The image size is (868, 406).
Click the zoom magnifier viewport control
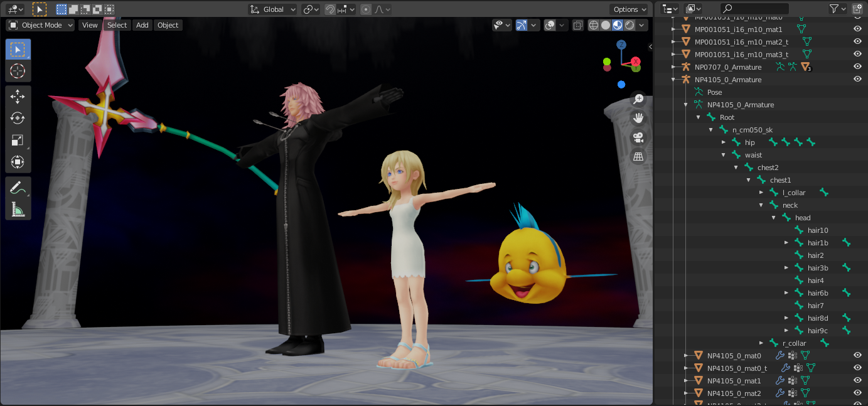click(638, 99)
